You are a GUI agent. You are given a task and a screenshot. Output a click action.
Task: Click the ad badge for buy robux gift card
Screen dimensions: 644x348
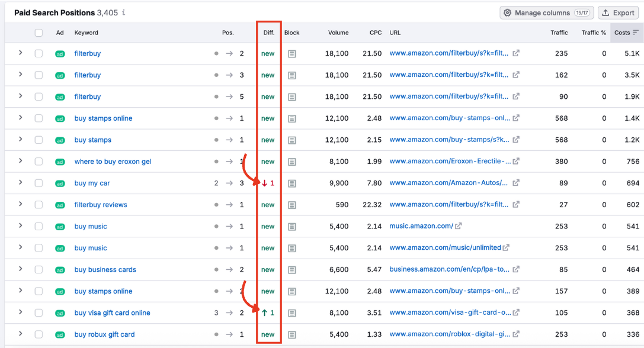click(59, 334)
